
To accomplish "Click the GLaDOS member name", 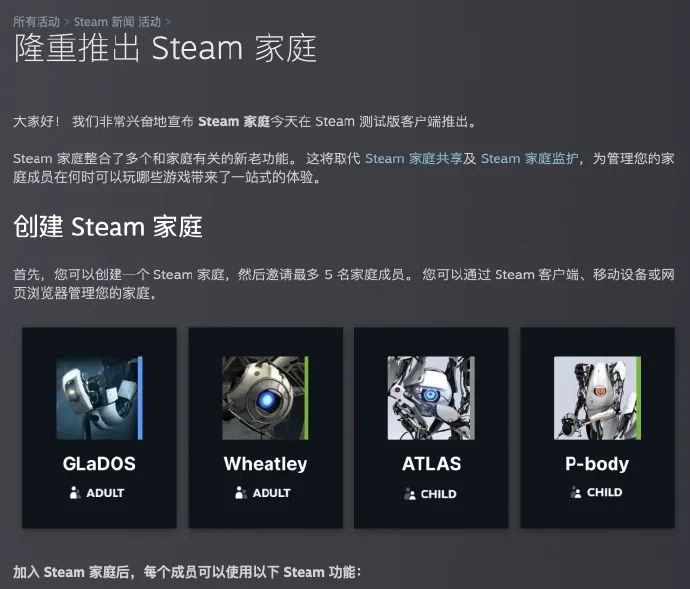I will tap(99, 464).
